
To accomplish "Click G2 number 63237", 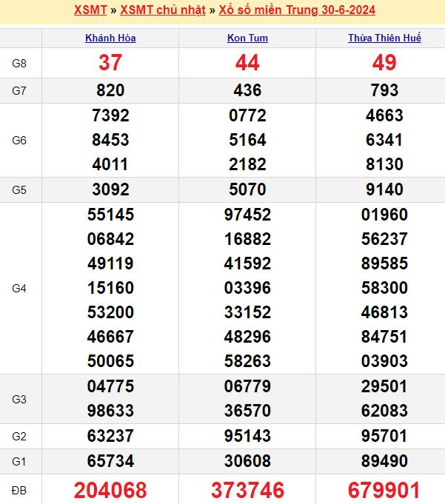I will (110, 436).
